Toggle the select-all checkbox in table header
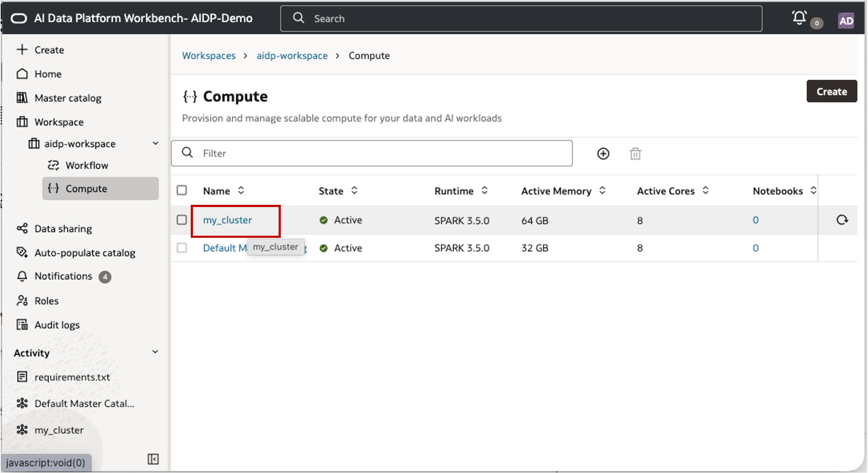The image size is (868, 473). [x=182, y=191]
